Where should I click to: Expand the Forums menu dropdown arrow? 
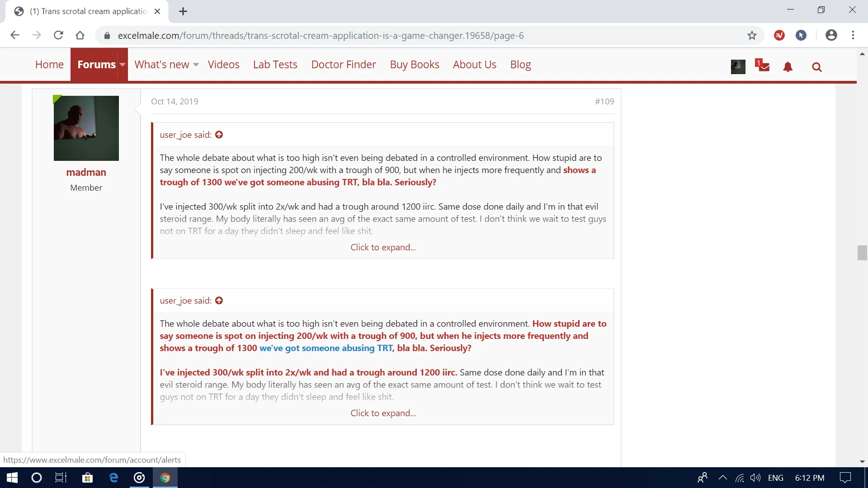tap(123, 65)
